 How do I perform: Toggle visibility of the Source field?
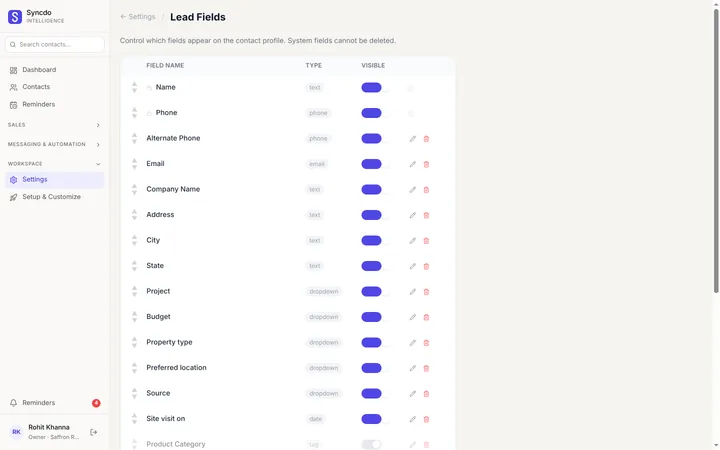tap(371, 394)
